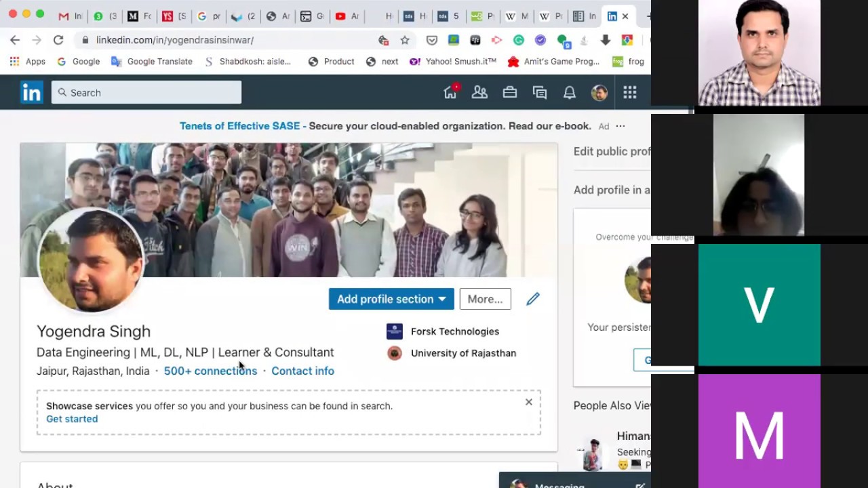
Task: Open the next bookmark
Action: (x=382, y=61)
